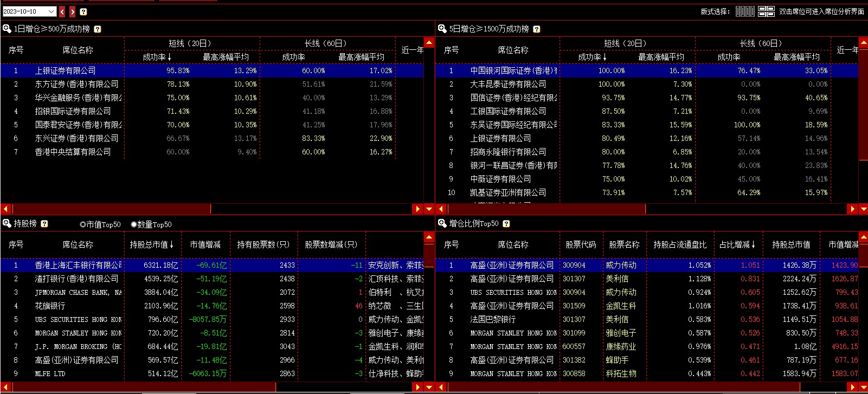Click the previous date arrow button
The height and width of the screenshot is (394, 868).
coord(62,11)
